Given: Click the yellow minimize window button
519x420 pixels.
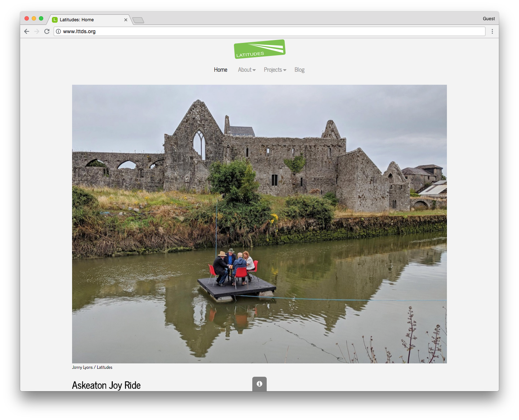Looking at the screenshot, I should [34, 18].
